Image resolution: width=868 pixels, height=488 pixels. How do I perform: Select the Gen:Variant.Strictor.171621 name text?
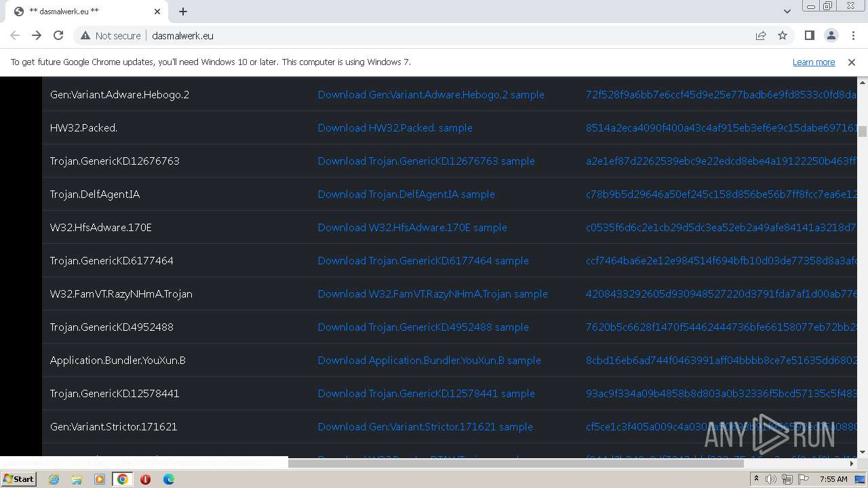[113, 427]
